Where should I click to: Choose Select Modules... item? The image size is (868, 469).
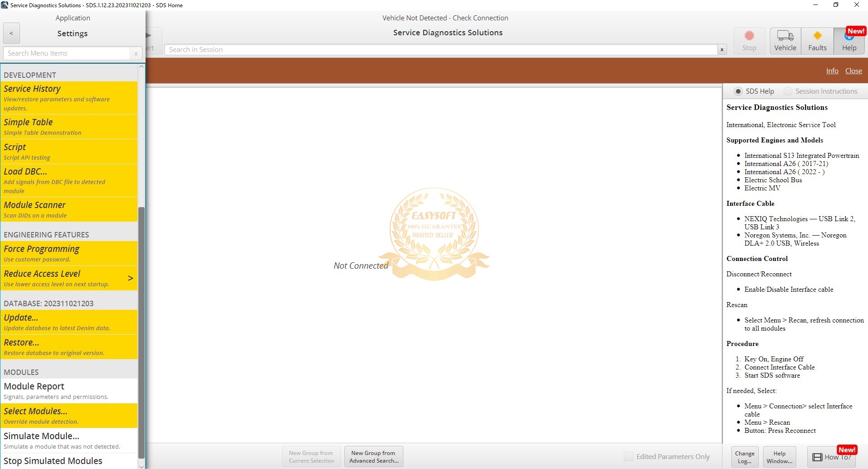[x=69, y=416]
